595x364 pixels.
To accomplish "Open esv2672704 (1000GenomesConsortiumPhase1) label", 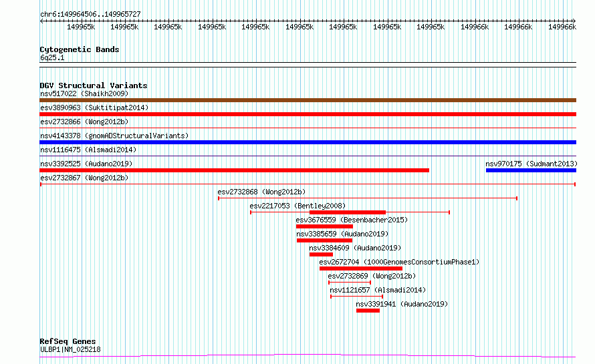I will point(399,262).
